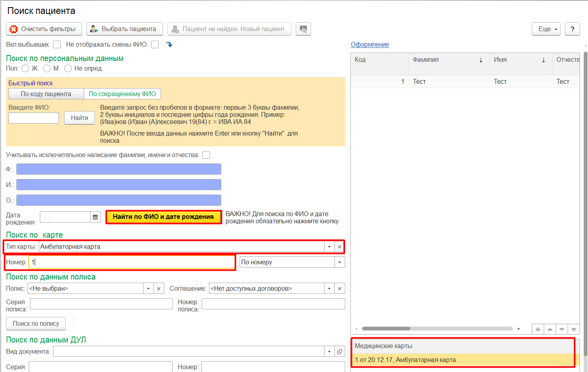Clear the card type field with X
This screenshot has height=372, width=588.
point(340,247)
